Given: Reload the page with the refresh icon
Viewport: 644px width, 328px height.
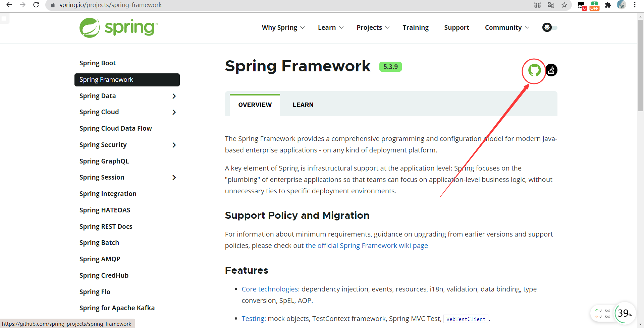Looking at the screenshot, I should point(36,5).
